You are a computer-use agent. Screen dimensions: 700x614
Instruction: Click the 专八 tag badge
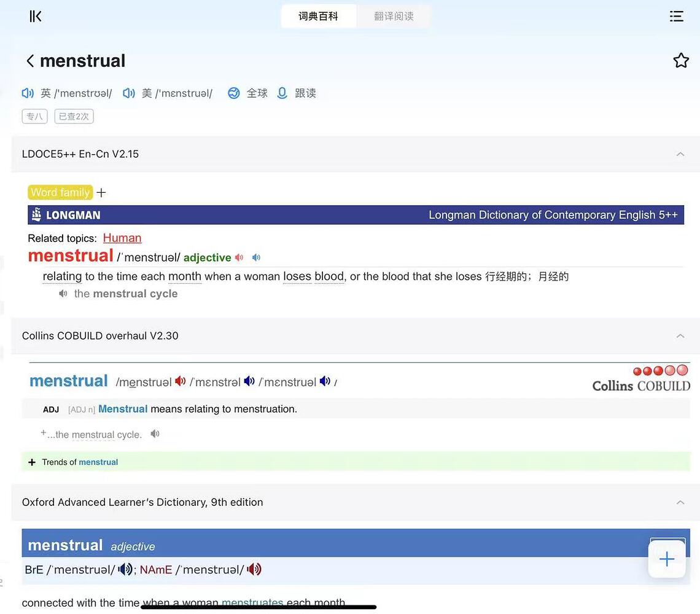coord(34,117)
